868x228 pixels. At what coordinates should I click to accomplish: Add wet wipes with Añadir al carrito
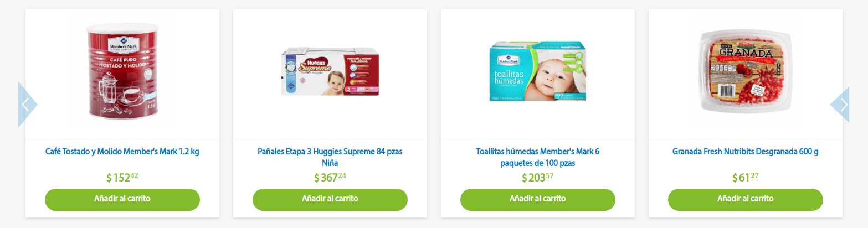pos(538,199)
